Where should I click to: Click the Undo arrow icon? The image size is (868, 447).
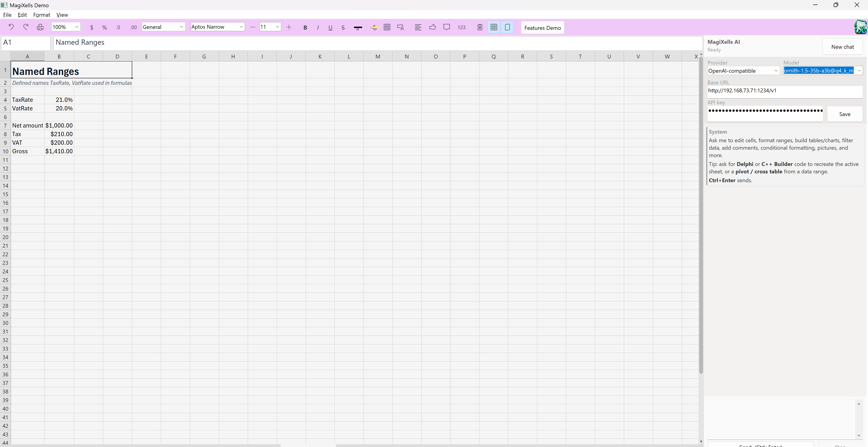(11, 27)
